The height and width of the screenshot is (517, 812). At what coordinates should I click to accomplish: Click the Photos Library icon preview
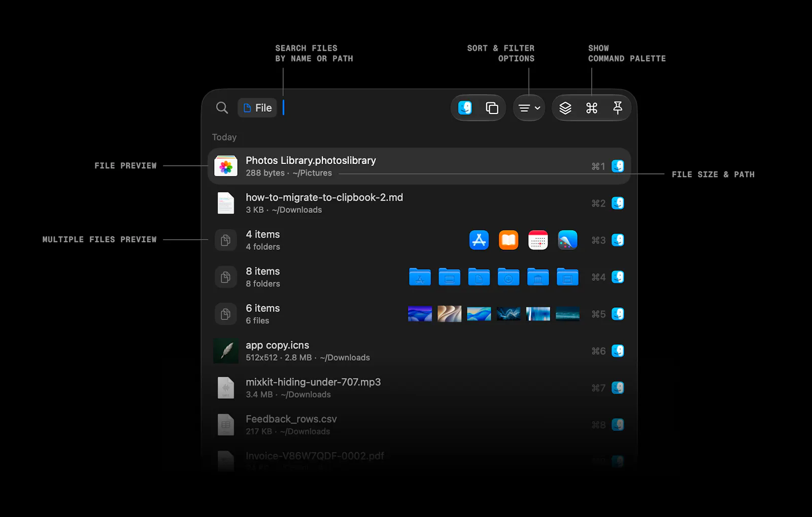(226, 166)
